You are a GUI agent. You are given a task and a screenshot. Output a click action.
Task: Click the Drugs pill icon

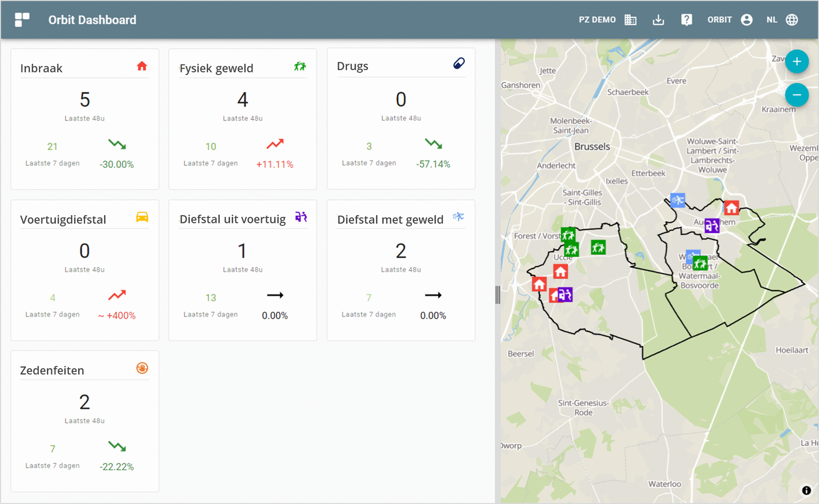(x=459, y=64)
